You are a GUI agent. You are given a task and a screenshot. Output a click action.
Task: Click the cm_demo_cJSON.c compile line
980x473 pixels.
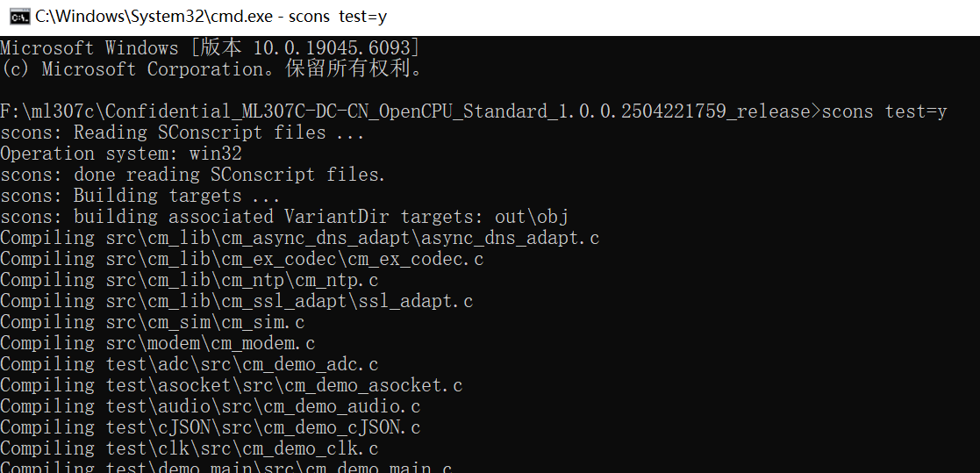[210, 427]
